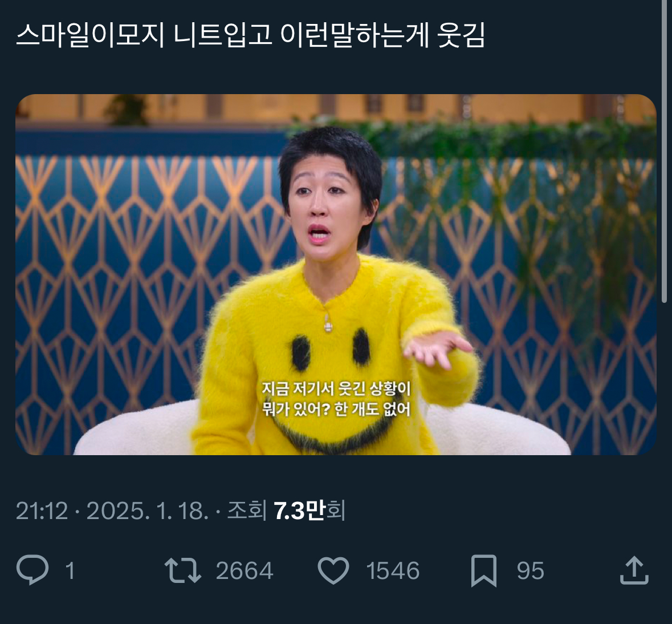Open the attached video screenshot image
Viewport: 672px width, 624px height.
tap(336, 274)
